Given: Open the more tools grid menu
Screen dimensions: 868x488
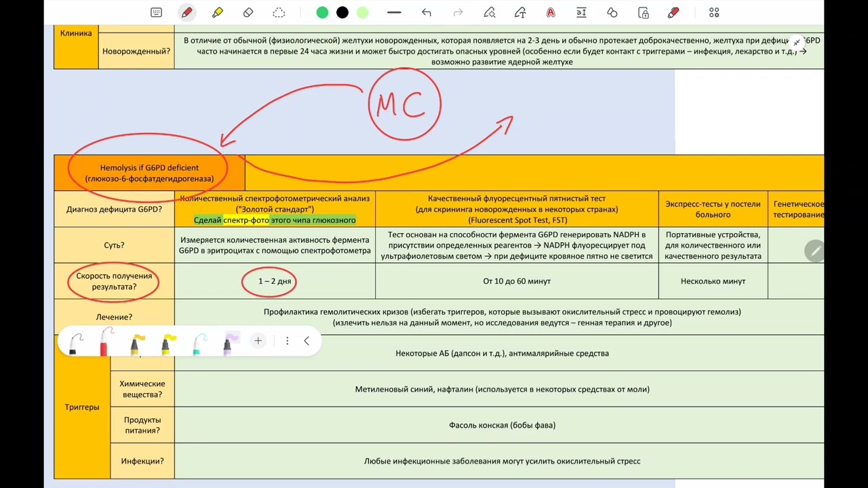Looking at the screenshot, I should (714, 12).
